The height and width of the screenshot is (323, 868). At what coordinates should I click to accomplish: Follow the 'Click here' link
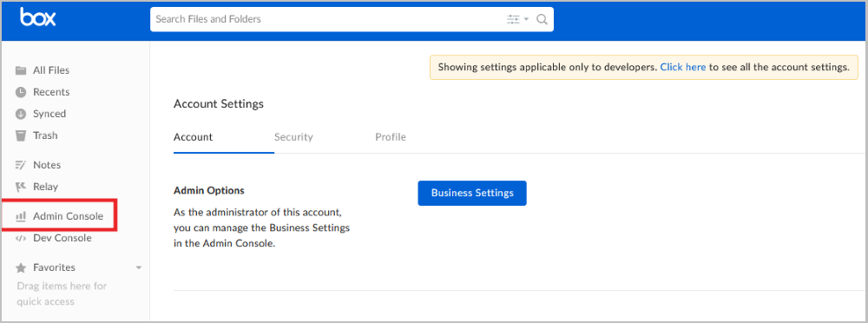pyautogui.click(x=682, y=67)
